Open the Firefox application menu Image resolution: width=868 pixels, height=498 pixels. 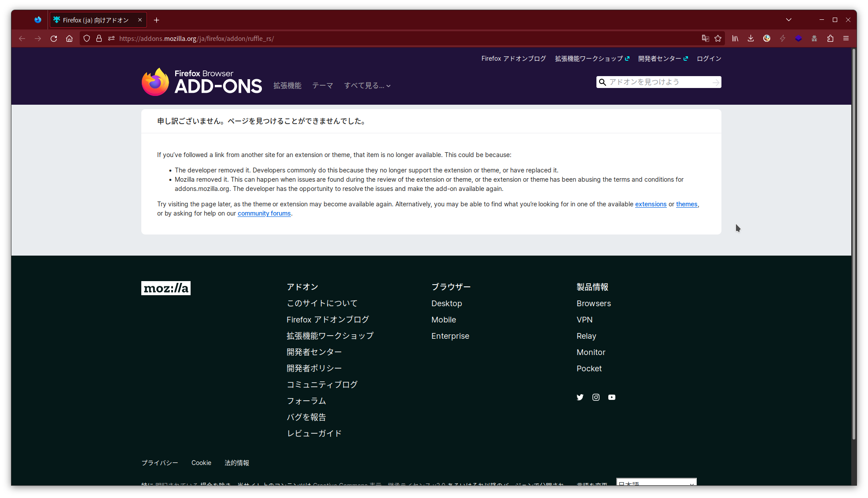click(846, 38)
